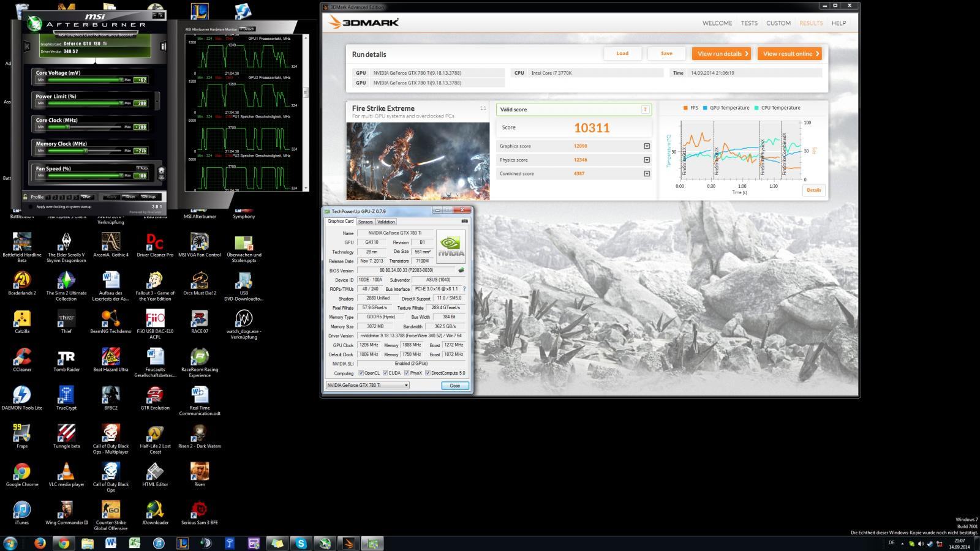The image size is (980, 551).
Task: Open the VLC media player desktop icon
Action: [x=66, y=474]
